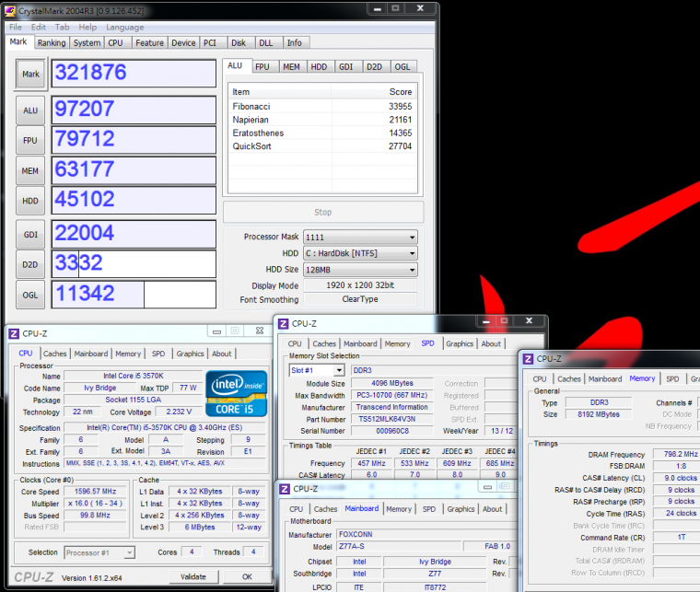This screenshot has width=700, height=592.
Task: Open the Edit menu in CrystalMark
Action: coord(39,28)
